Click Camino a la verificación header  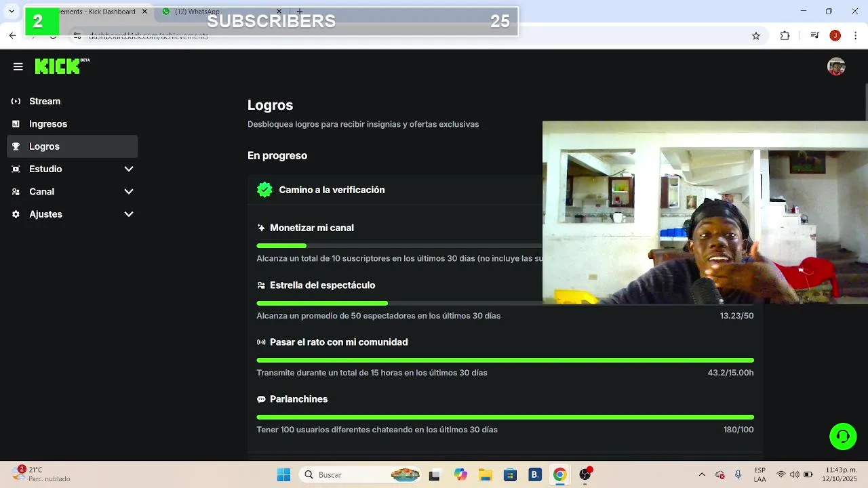(x=332, y=190)
